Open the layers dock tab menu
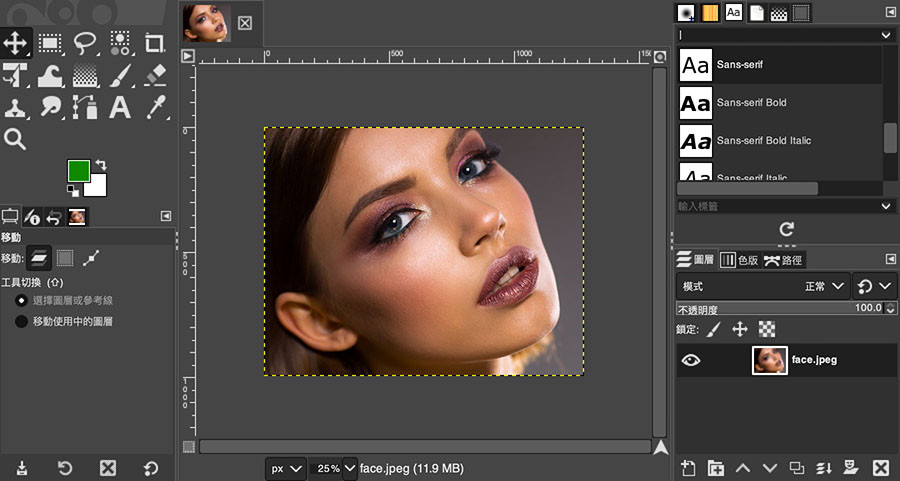Screen dimensions: 900x481 [891, 259]
